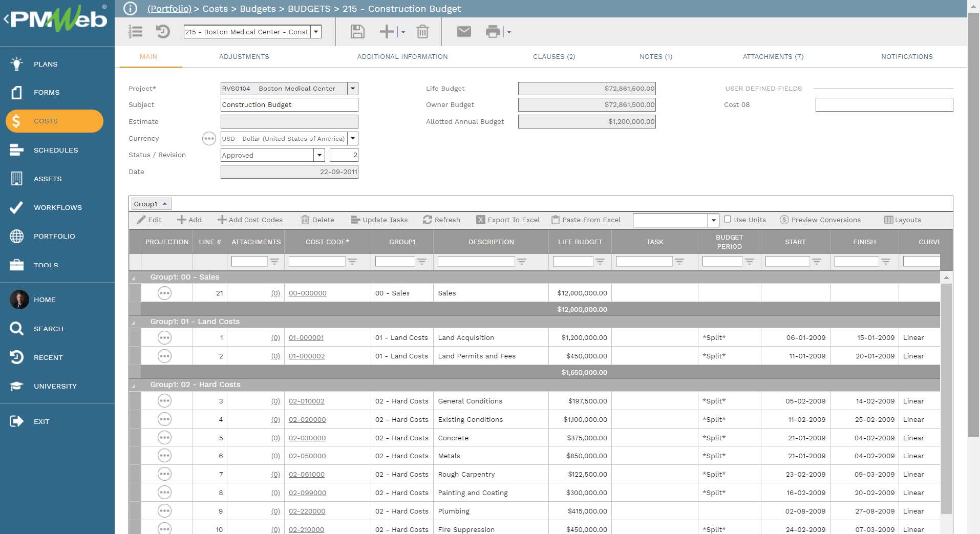The width and height of the screenshot is (980, 534).
Task: Click the Group1 grouping chip
Action: 151,204
